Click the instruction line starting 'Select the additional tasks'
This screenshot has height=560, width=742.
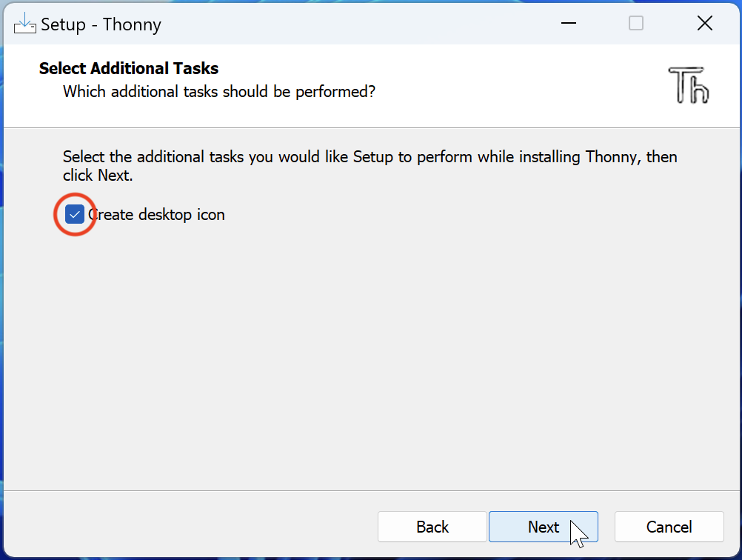pyautogui.click(x=370, y=157)
